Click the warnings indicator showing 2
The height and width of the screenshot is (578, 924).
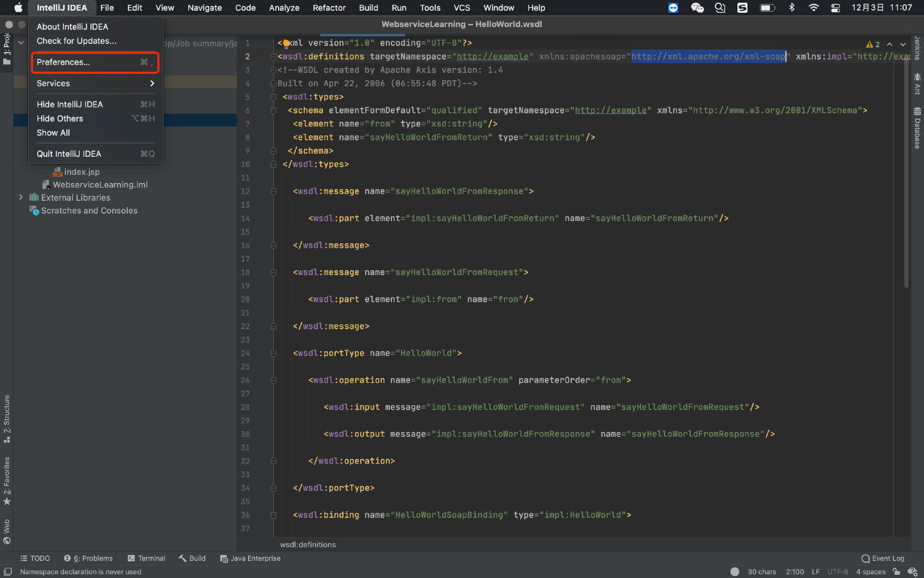point(873,44)
